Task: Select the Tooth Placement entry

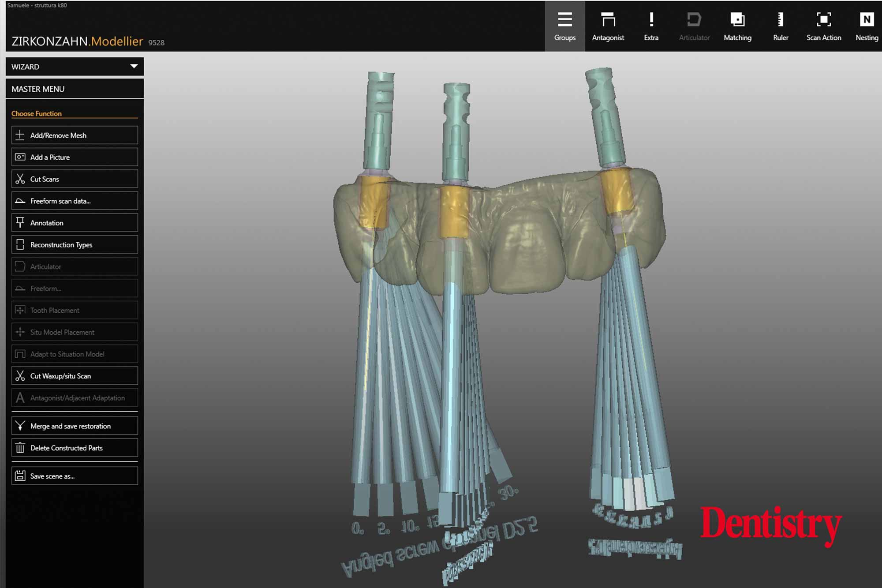Action: (75, 310)
